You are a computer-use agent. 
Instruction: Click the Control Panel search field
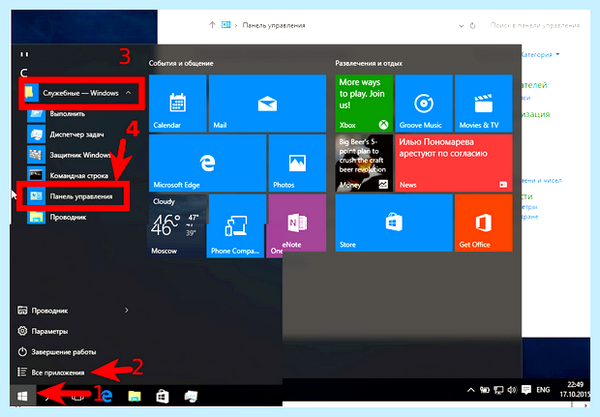tap(535, 25)
